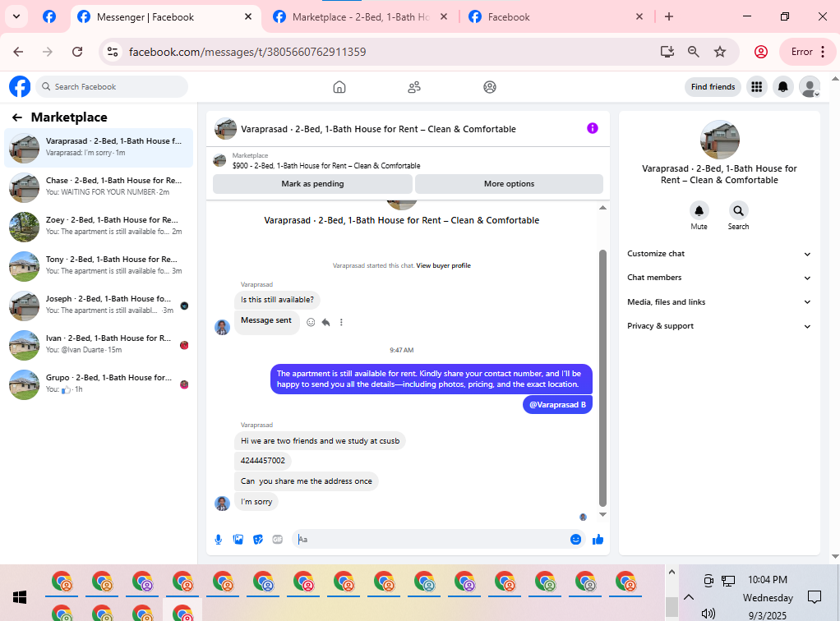This screenshot has width=840, height=621.
Task: Open a new browser tab
Action: (668, 16)
